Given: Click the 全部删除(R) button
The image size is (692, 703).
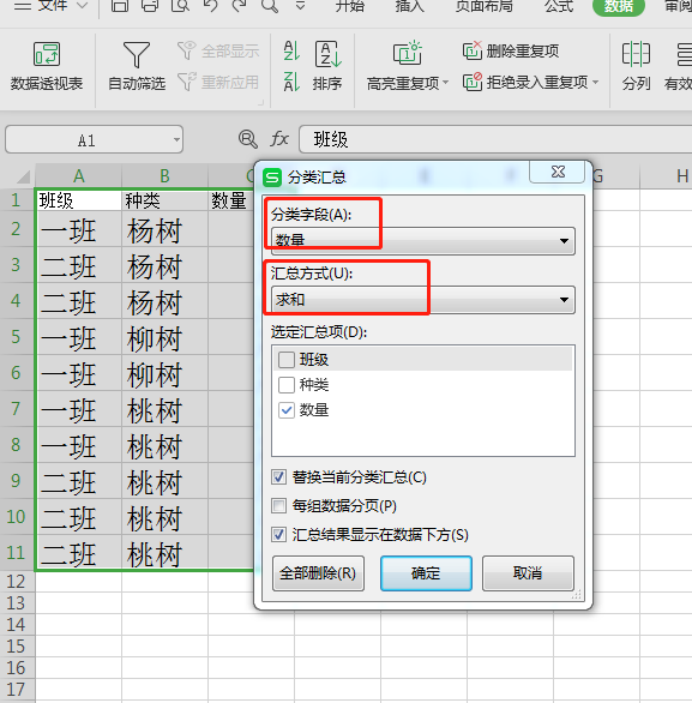Looking at the screenshot, I should coord(318,573).
